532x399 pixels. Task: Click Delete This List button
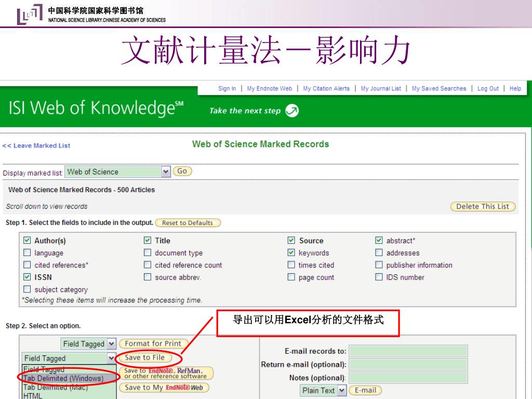pos(483,206)
